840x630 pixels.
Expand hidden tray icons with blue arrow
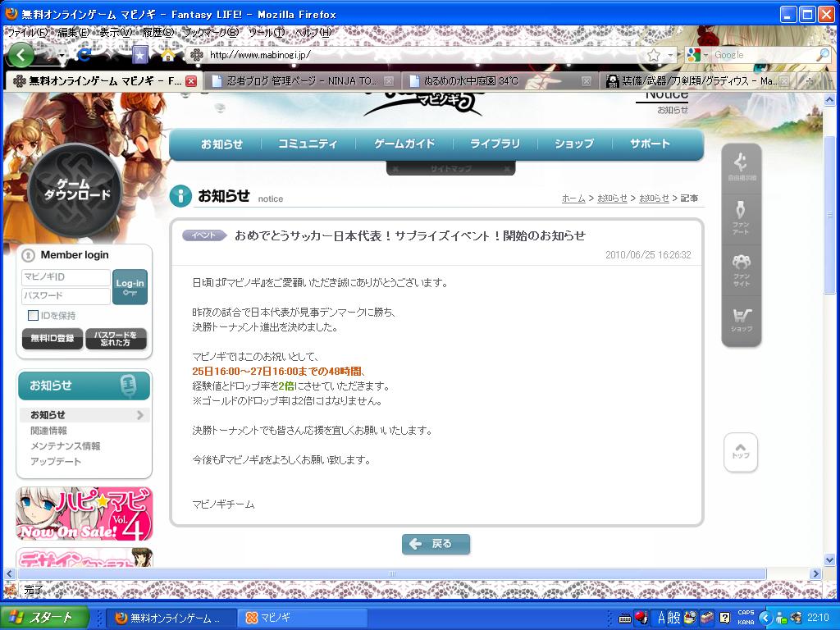tap(765, 618)
